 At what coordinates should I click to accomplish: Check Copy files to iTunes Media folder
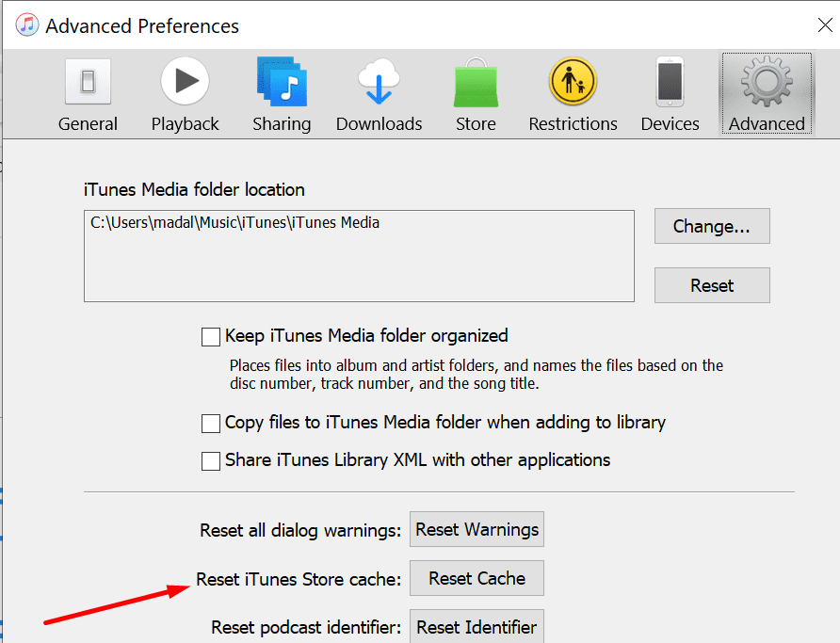[211, 424]
